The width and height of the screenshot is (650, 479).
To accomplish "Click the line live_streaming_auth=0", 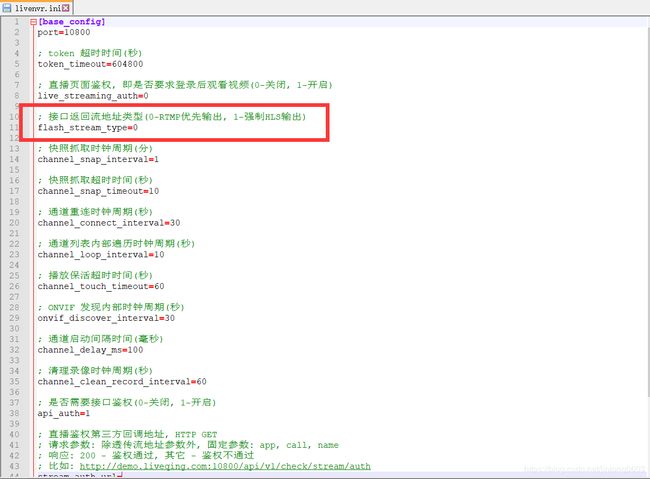I will pyautogui.click(x=93, y=96).
